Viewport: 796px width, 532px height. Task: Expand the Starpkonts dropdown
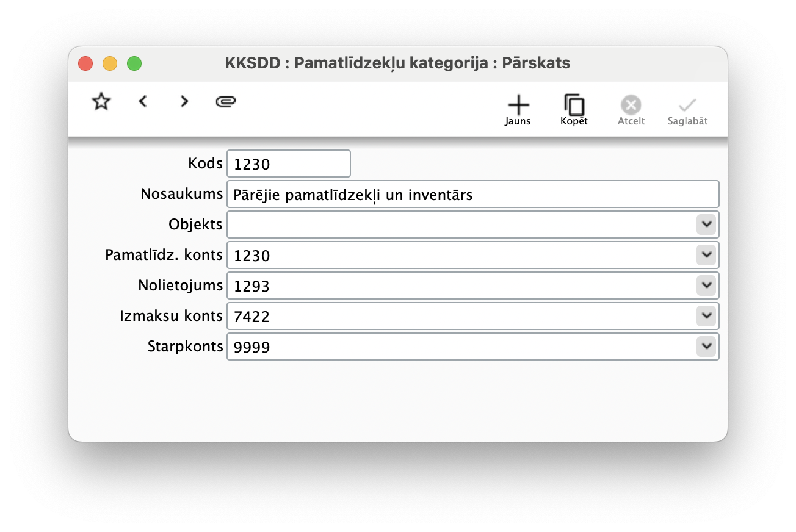coord(706,347)
